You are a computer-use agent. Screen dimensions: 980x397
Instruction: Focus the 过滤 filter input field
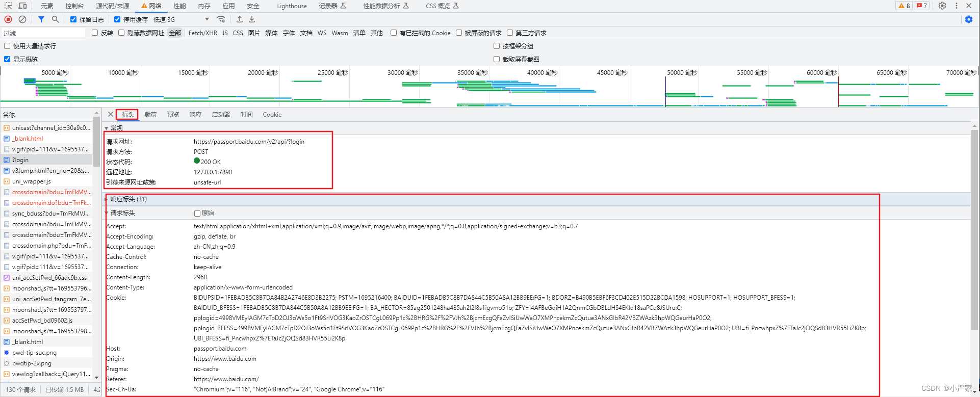coord(44,33)
